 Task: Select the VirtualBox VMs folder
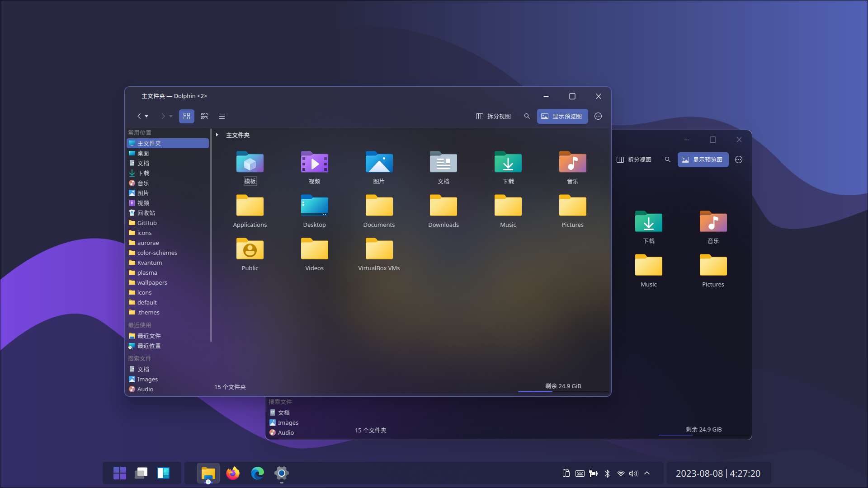379,254
